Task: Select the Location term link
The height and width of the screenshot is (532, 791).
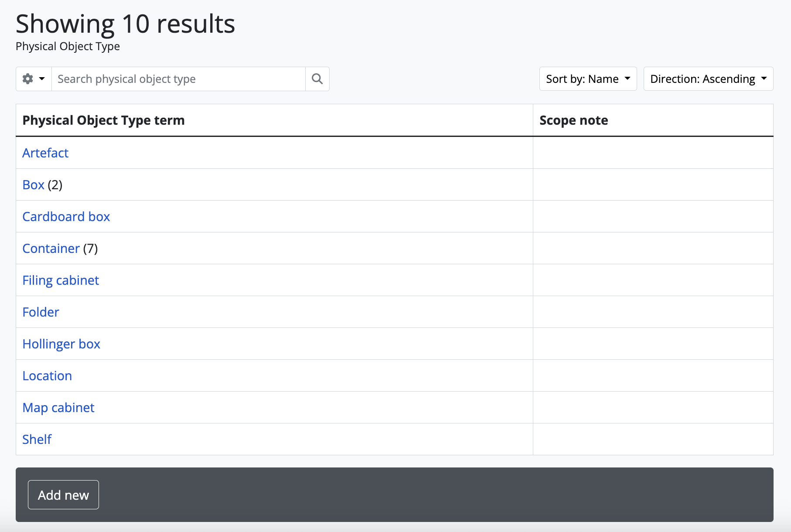Action: [x=47, y=376]
